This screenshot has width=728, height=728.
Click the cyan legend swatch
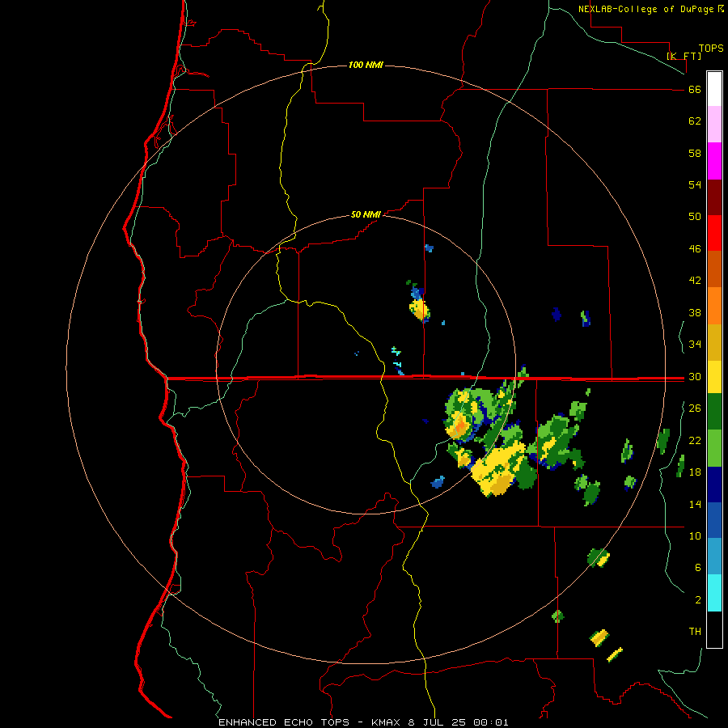click(x=714, y=593)
